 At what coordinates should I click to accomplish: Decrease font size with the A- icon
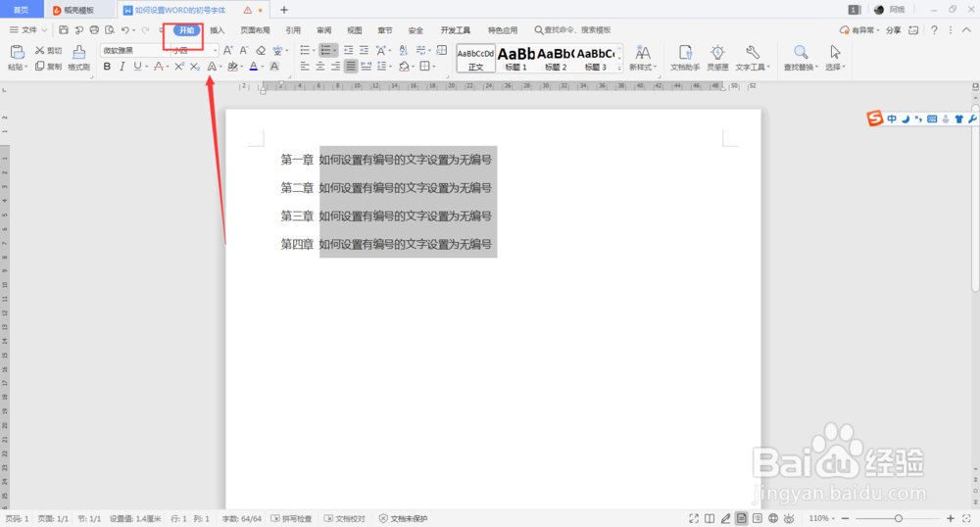[x=244, y=51]
